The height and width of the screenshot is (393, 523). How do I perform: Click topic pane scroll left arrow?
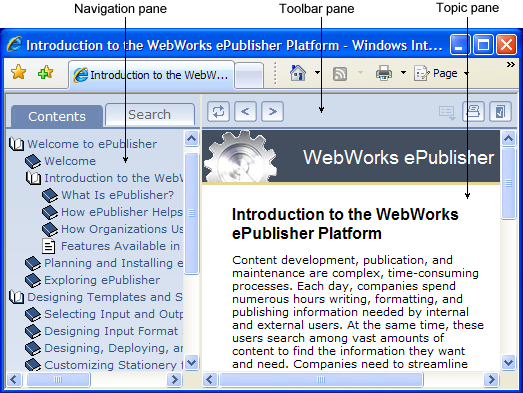click(x=210, y=379)
